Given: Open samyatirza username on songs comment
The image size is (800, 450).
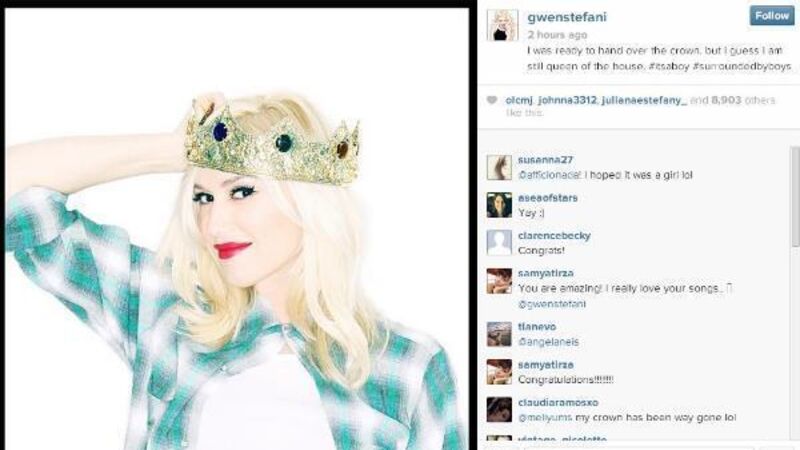Looking at the screenshot, I should click(545, 273).
